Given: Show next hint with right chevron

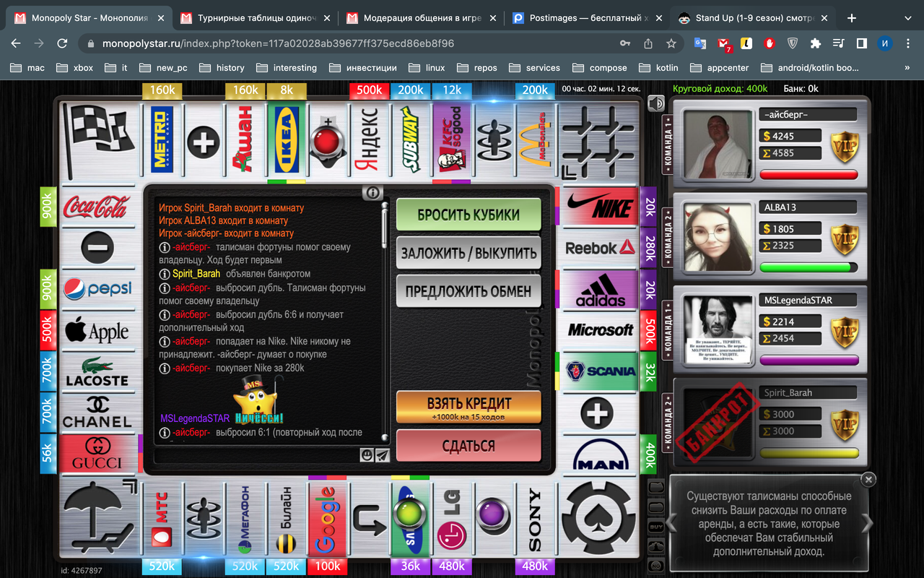Looking at the screenshot, I should tap(868, 524).
